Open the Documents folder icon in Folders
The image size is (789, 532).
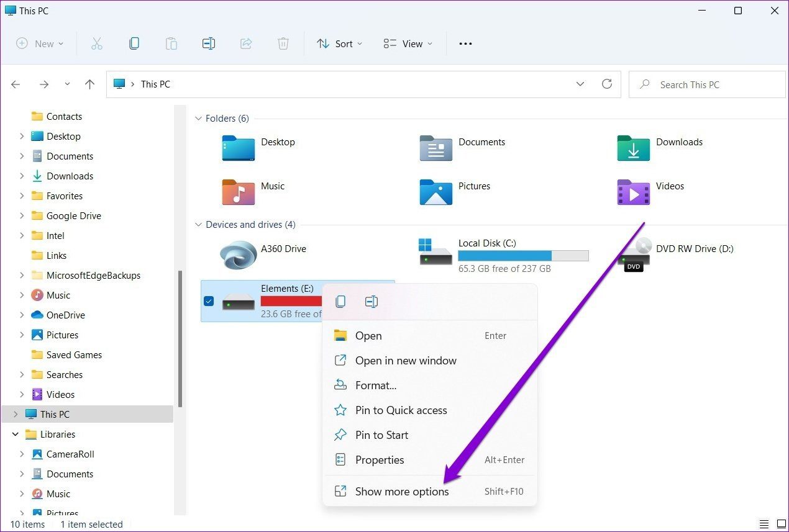[x=436, y=148]
